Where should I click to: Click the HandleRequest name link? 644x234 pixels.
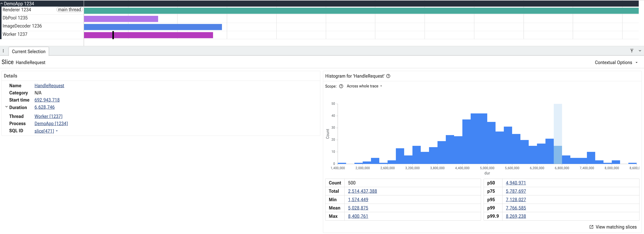click(x=49, y=86)
